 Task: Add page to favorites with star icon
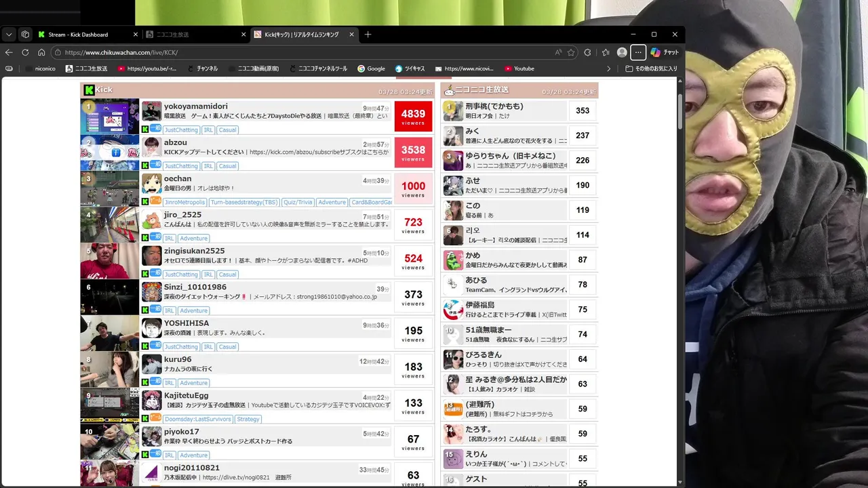point(571,52)
